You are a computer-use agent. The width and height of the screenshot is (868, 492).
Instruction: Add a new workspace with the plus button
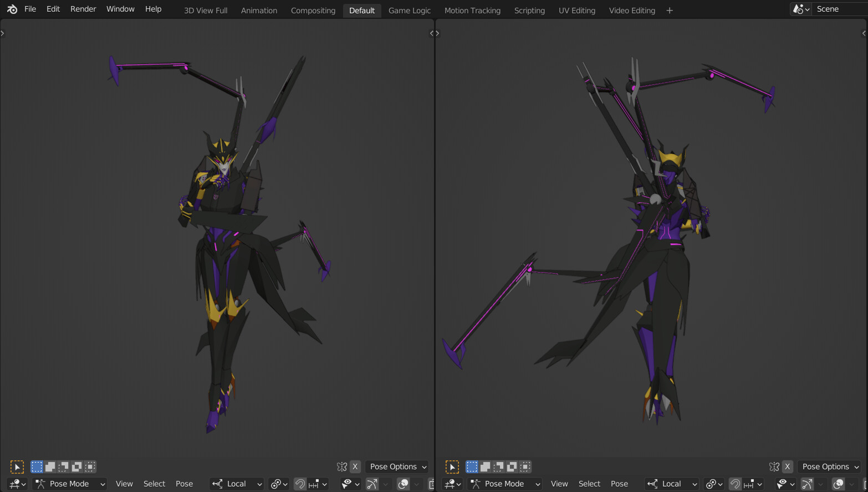670,10
